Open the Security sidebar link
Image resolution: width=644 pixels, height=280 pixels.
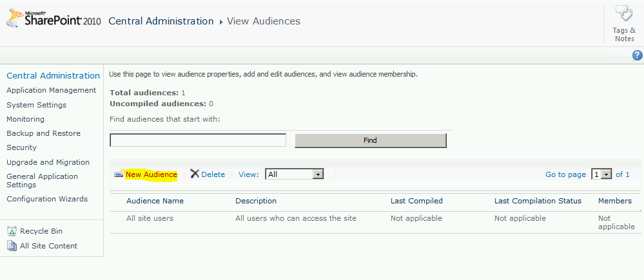point(21,147)
